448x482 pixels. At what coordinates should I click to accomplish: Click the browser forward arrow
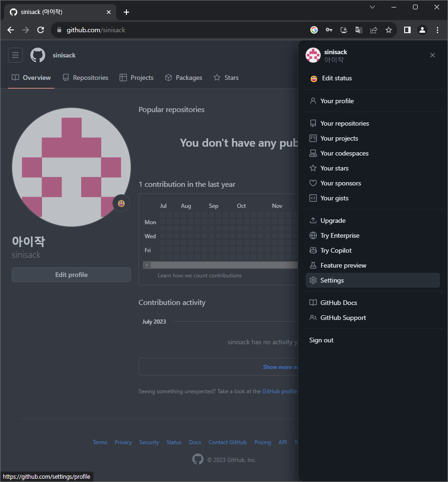(x=26, y=30)
